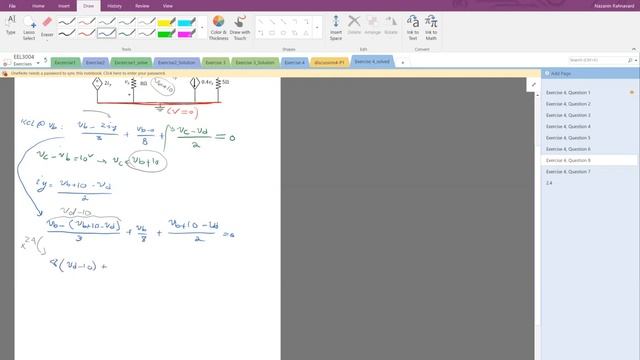Pick the cyan highlighter
640x360 pixels.
[x=187, y=22]
